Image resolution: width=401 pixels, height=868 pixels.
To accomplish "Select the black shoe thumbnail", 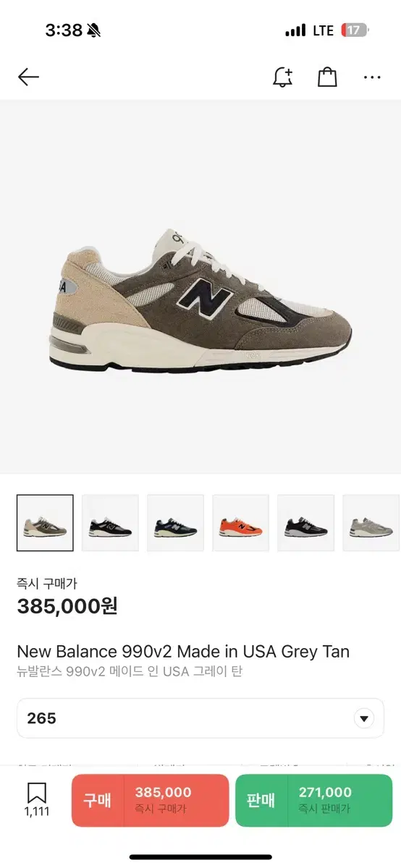I will [110, 523].
